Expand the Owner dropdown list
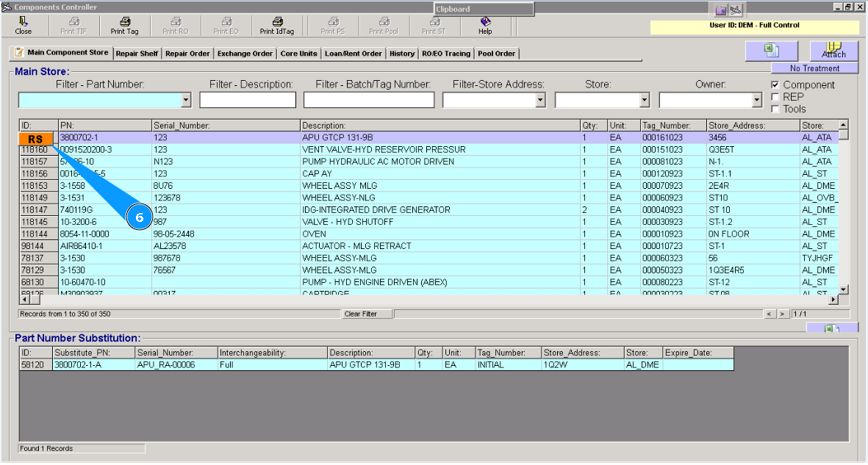 tap(757, 100)
